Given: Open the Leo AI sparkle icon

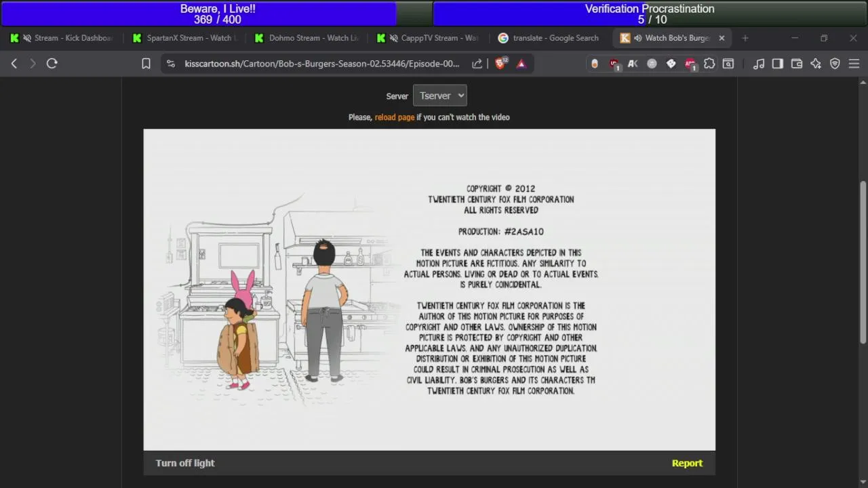Looking at the screenshot, I should (x=816, y=64).
